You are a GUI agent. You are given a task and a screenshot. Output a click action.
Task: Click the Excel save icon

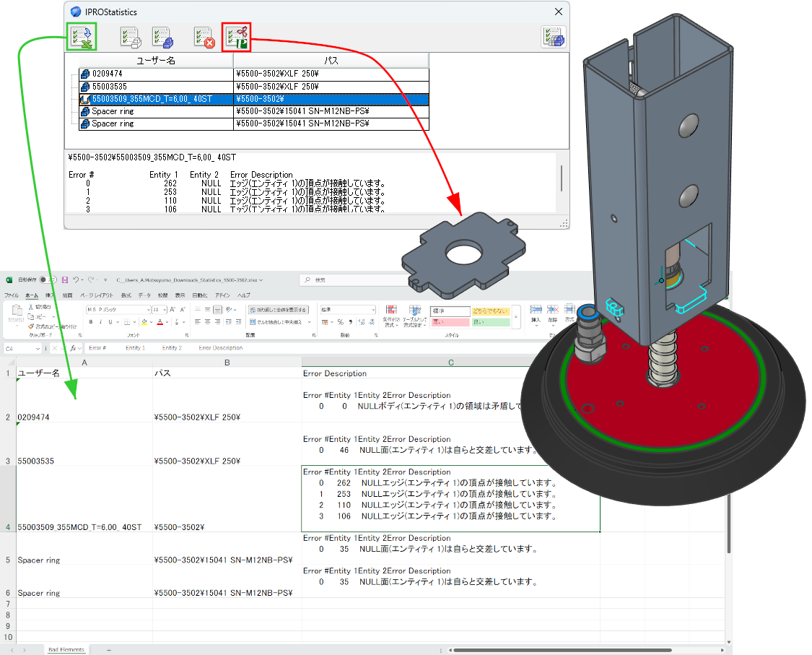coord(65,279)
